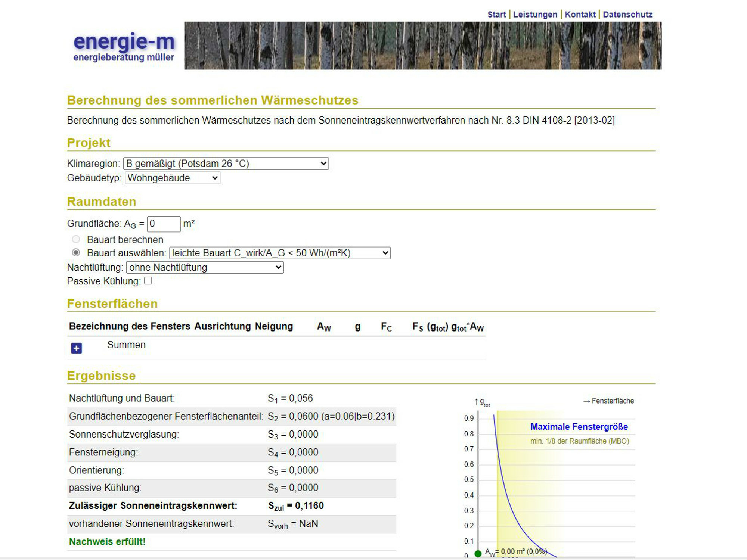This screenshot has height=560, width=747.
Task: Select the Bauart berechnen radio button
Action: coord(76,239)
